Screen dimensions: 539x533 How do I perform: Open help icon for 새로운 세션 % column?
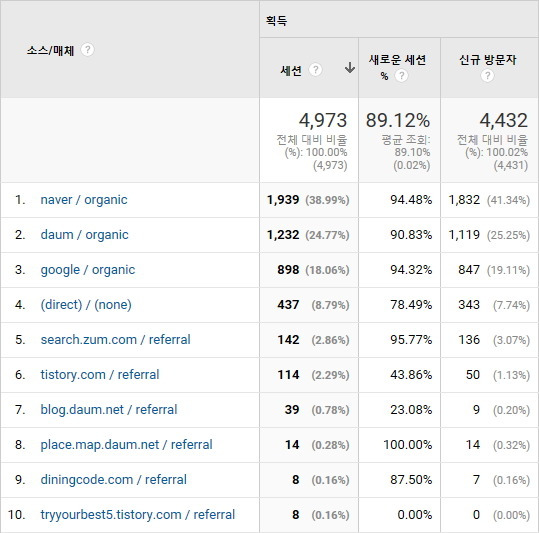point(401,76)
